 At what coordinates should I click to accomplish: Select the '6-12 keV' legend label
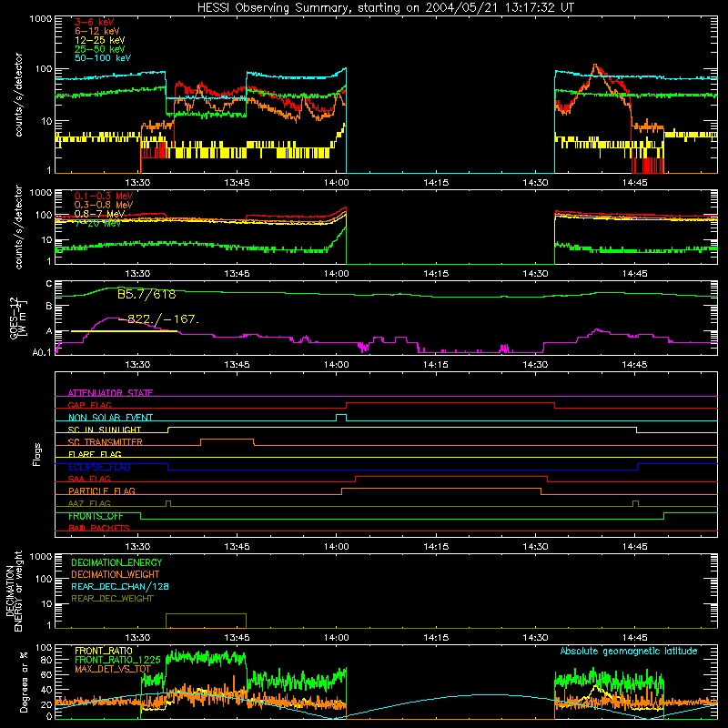(x=96, y=31)
